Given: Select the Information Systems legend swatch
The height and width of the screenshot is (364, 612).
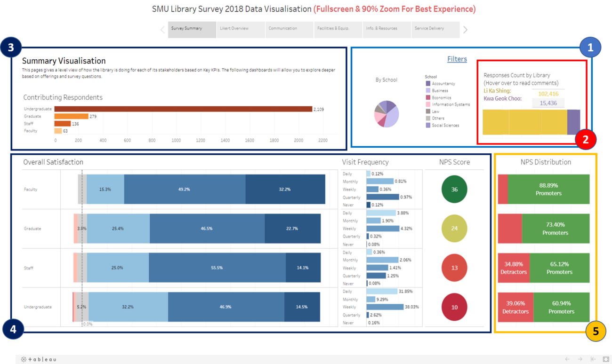Looking at the screenshot, I should [x=428, y=104].
